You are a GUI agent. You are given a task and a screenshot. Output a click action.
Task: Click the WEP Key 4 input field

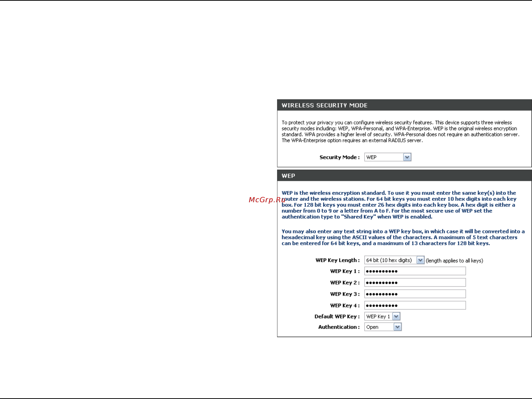(415, 305)
